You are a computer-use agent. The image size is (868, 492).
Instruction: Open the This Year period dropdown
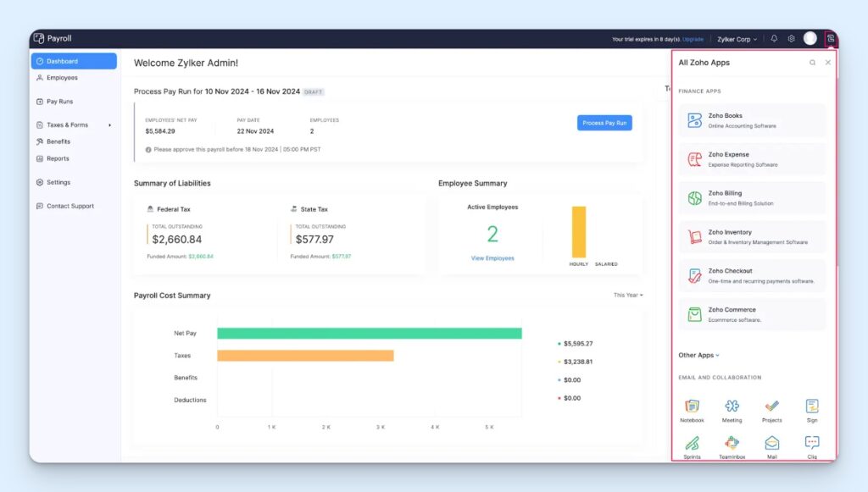[x=628, y=296]
